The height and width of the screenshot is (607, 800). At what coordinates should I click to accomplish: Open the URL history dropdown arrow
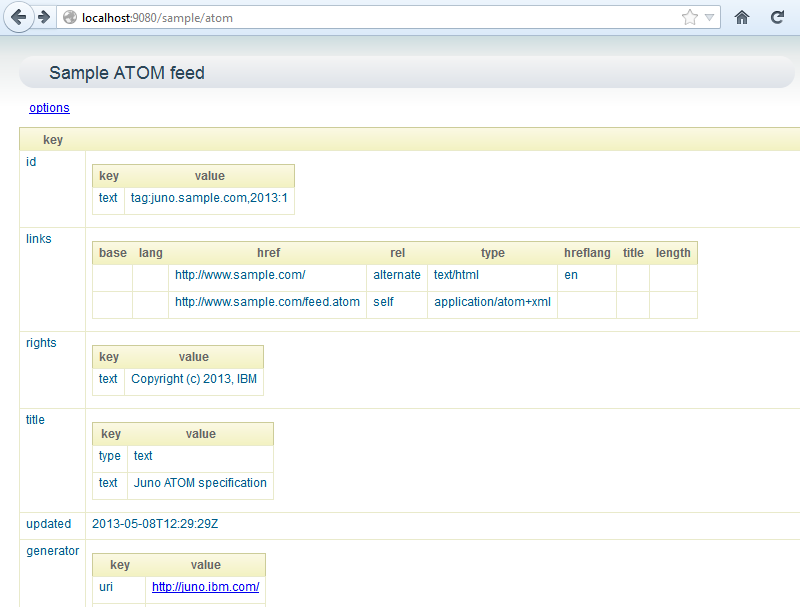point(709,17)
